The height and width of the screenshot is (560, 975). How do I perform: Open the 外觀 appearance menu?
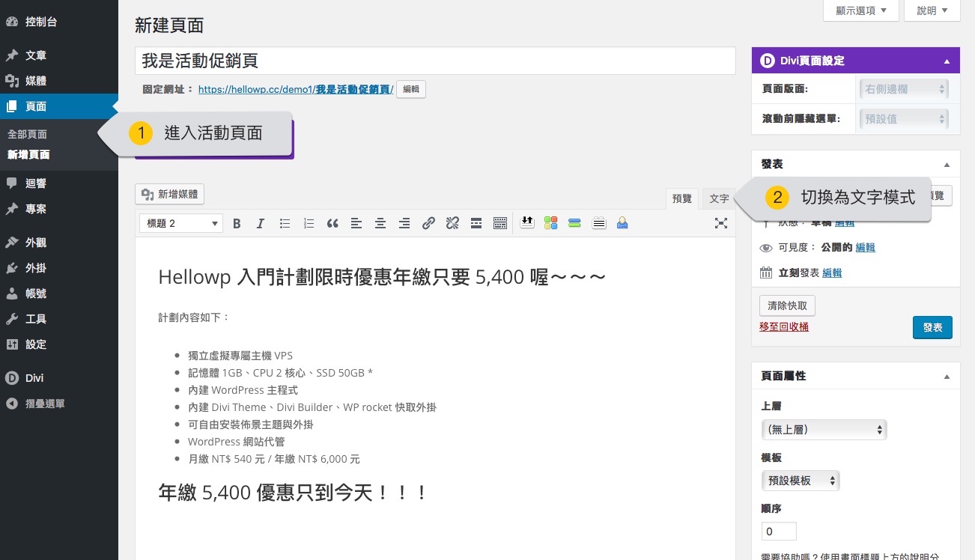(59, 243)
